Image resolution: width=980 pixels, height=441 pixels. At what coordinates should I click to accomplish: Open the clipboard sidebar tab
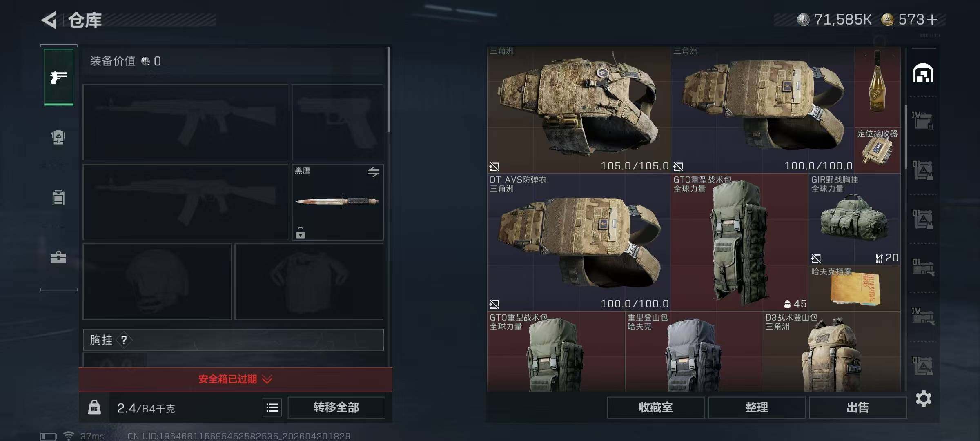[x=58, y=197]
